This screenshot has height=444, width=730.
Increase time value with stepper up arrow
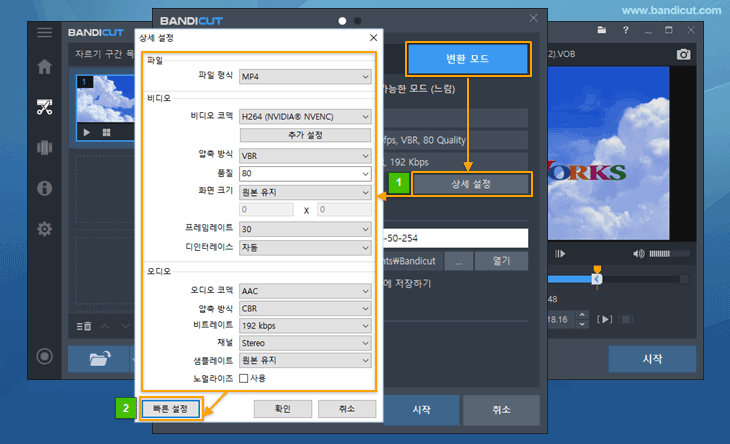pyautogui.click(x=582, y=315)
